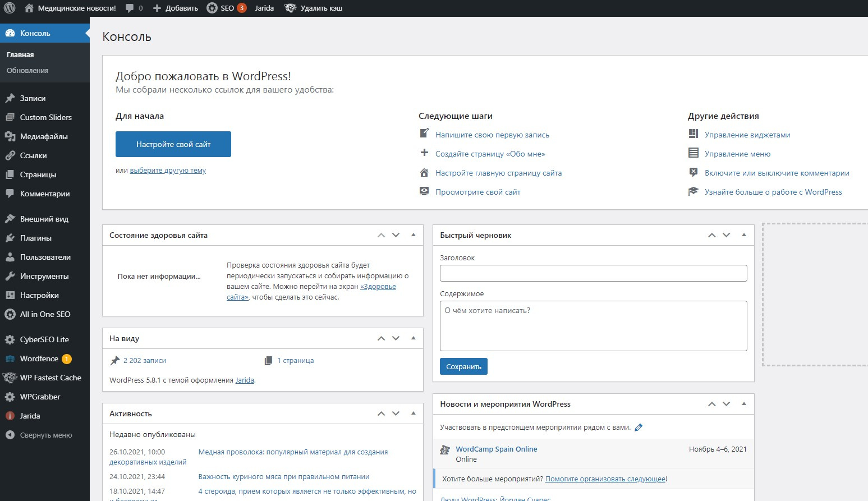This screenshot has width=868, height=501.
Task: Open Создайте страницу «Обо мне» link
Action: click(x=490, y=154)
